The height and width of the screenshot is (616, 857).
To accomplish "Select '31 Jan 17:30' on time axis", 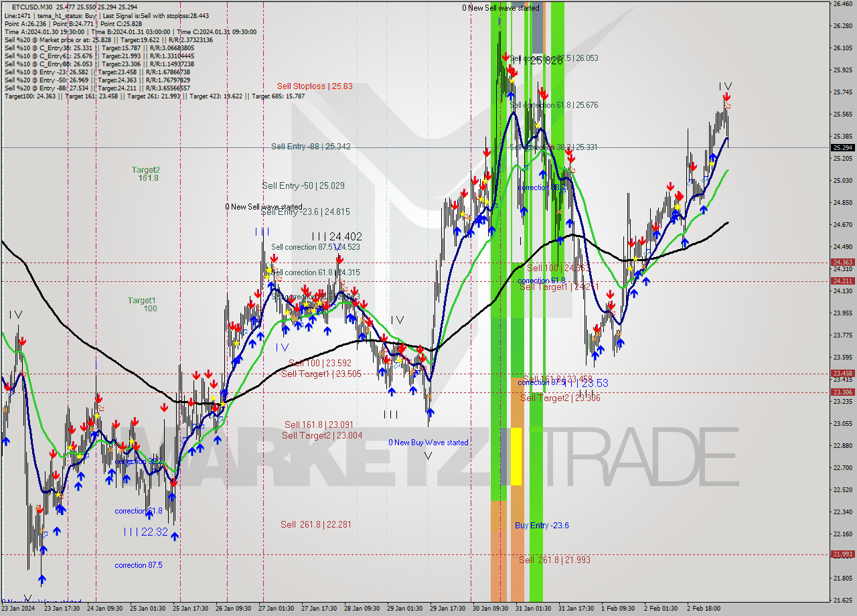I will coord(576,609).
